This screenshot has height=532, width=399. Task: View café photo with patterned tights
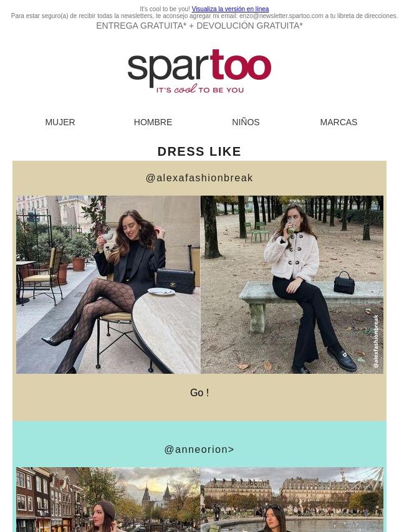pyautogui.click(x=108, y=284)
